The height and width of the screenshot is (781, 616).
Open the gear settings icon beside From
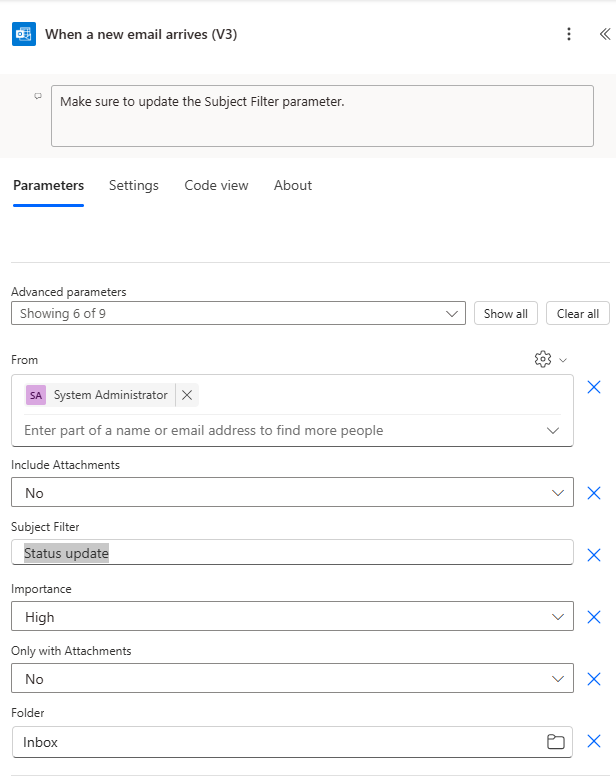coord(543,359)
